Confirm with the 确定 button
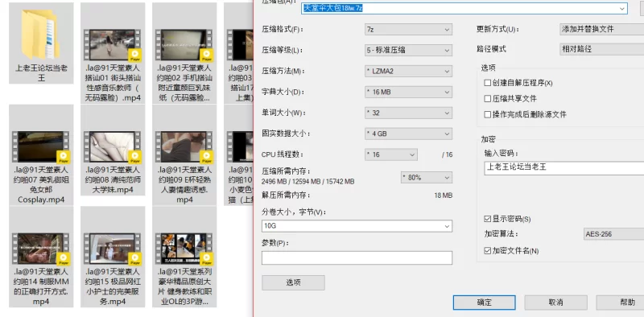 (x=485, y=303)
